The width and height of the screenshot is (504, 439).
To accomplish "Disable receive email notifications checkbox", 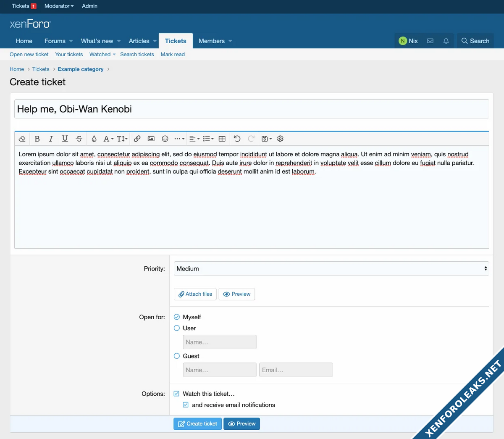I will (x=186, y=405).
